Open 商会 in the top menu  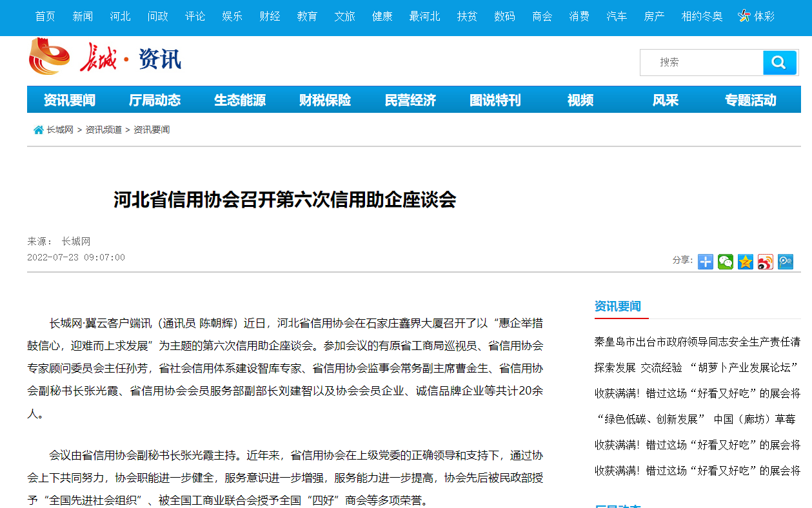coord(542,17)
